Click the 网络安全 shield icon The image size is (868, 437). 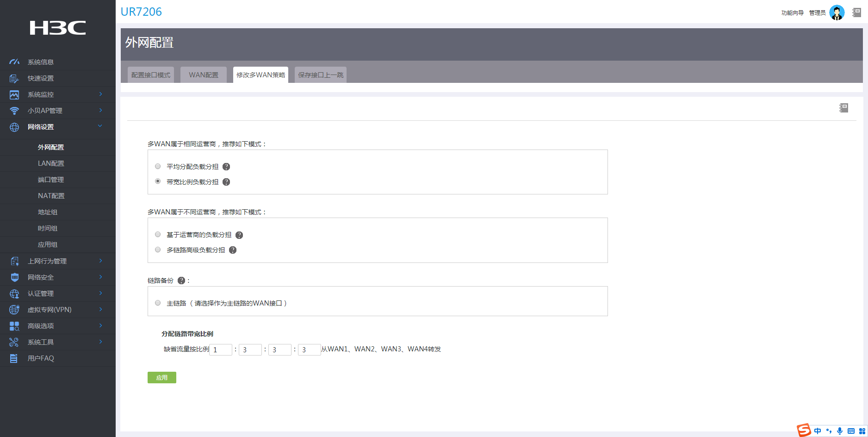14,277
